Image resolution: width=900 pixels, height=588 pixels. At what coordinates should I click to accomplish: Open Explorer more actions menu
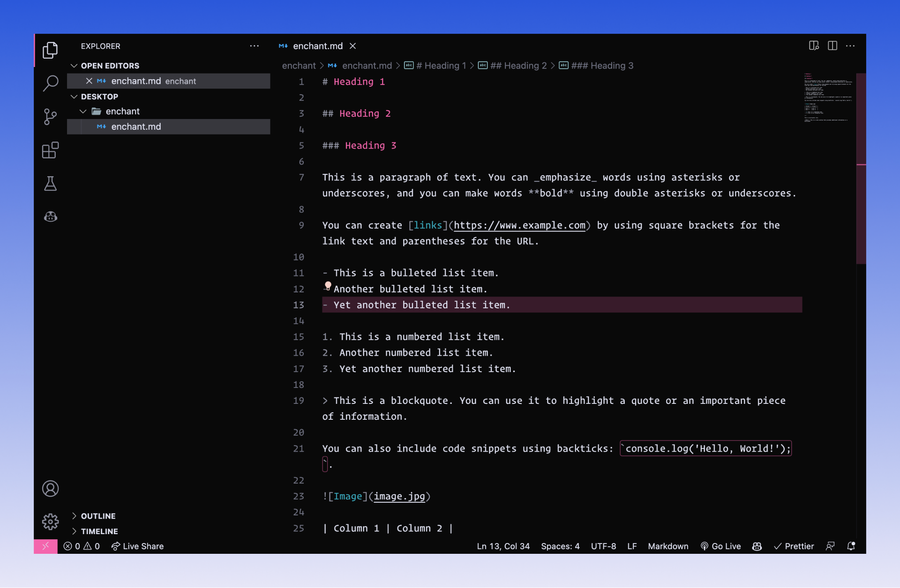click(x=254, y=46)
